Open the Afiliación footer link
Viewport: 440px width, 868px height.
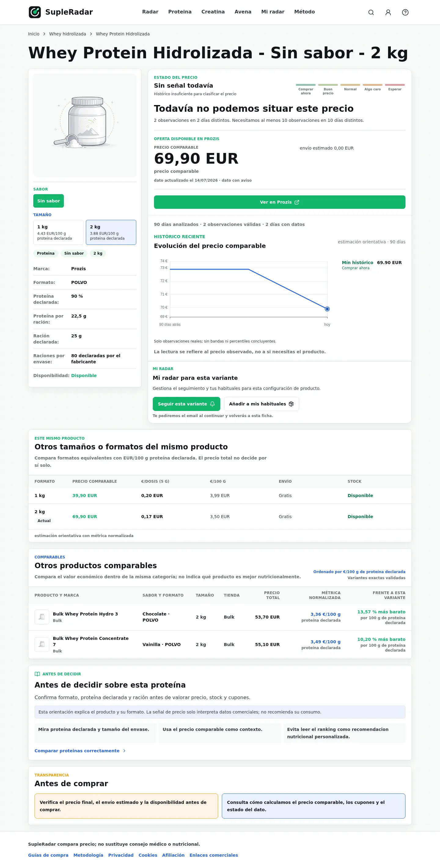point(173,855)
